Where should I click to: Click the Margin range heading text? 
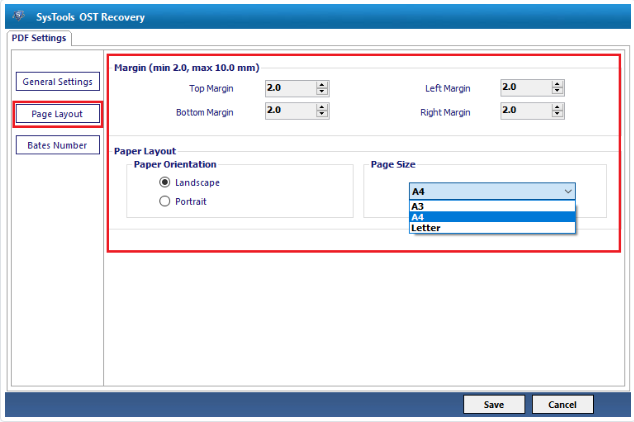click(x=187, y=68)
